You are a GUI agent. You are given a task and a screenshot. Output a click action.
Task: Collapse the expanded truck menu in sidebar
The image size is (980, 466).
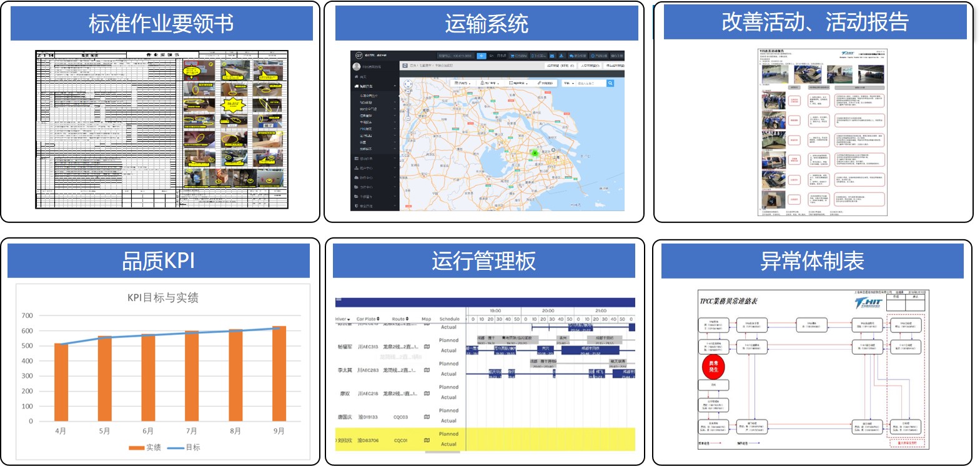395,86
